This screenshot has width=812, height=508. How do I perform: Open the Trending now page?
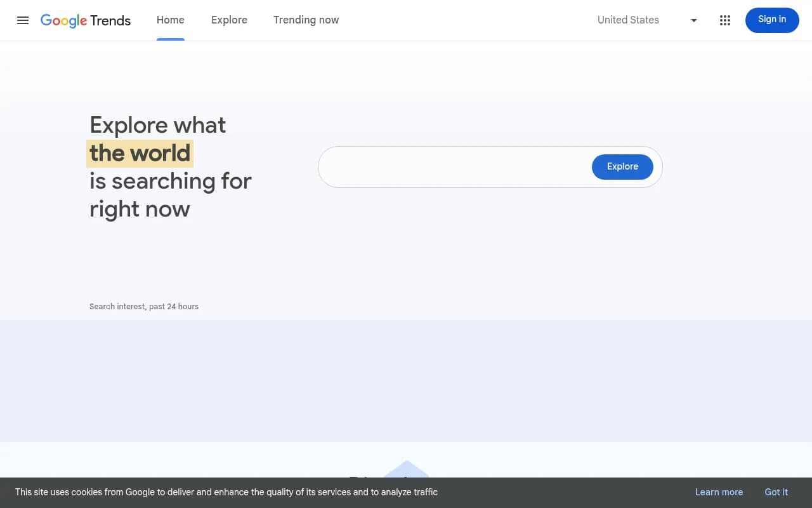(x=306, y=20)
